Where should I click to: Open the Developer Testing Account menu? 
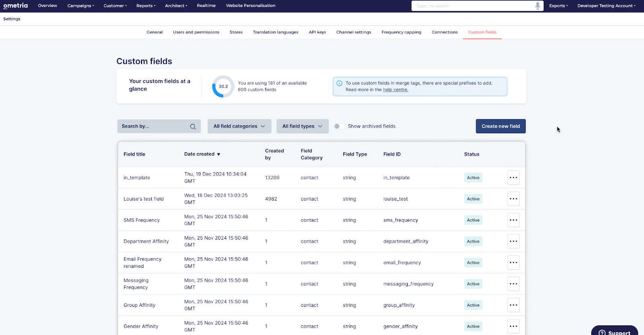(x=606, y=6)
